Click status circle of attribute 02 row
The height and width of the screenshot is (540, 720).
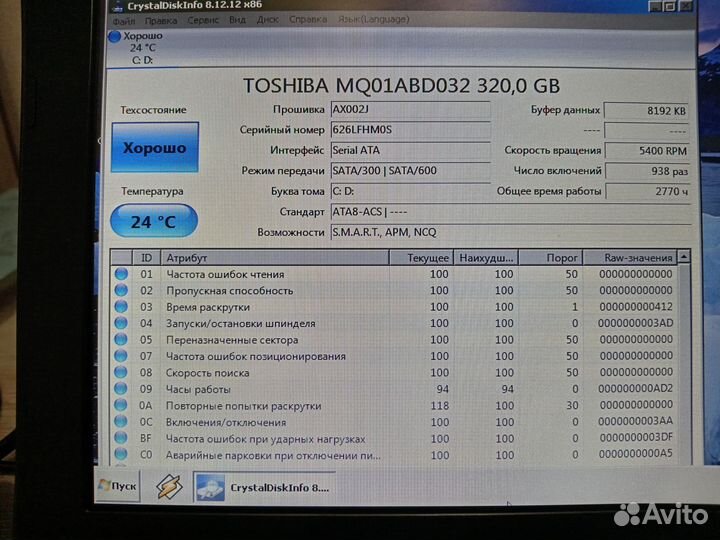[x=121, y=290]
